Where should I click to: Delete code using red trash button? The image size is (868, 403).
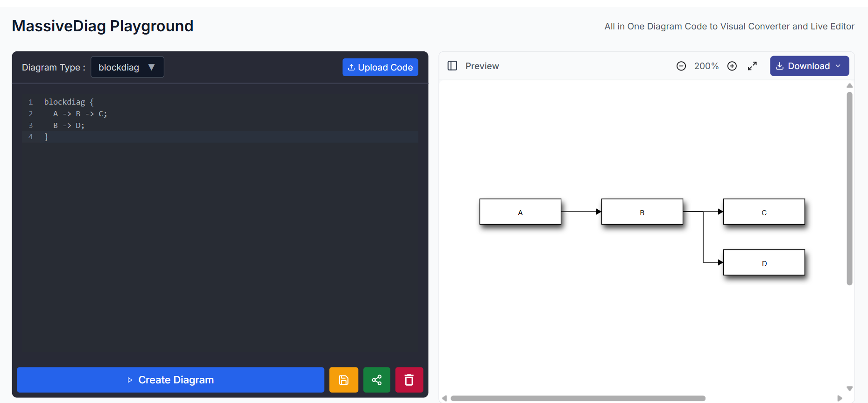pos(409,380)
